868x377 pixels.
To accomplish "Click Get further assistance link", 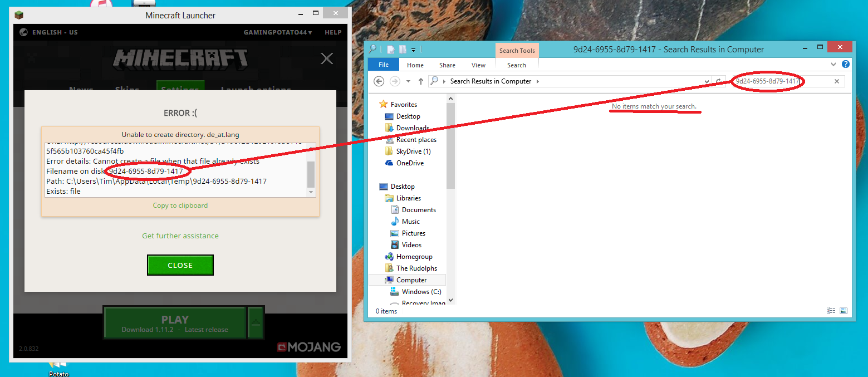I will point(180,236).
